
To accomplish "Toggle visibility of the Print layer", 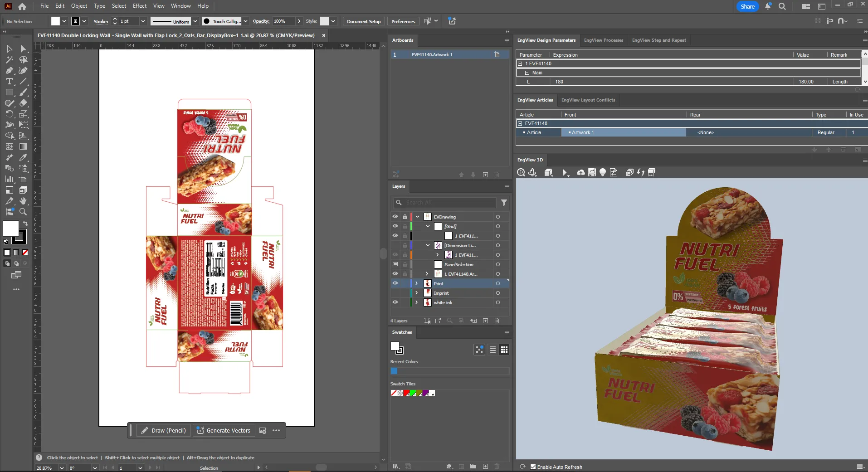I will click(x=395, y=283).
